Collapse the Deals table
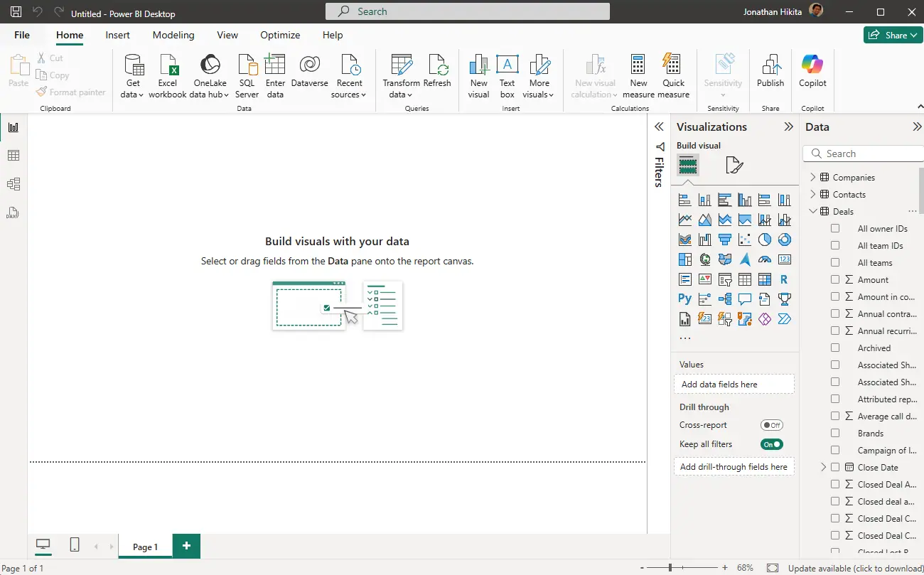This screenshot has height=575, width=924. pyautogui.click(x=813, y=212)
